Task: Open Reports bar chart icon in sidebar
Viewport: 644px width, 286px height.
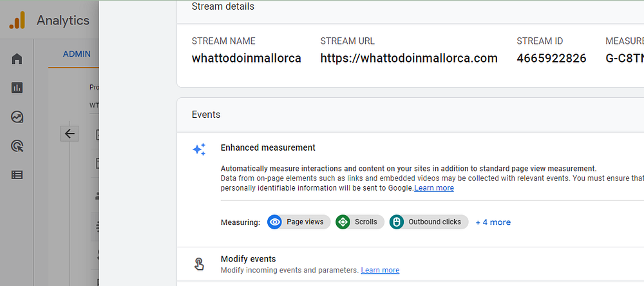Action: pos(17,88)
